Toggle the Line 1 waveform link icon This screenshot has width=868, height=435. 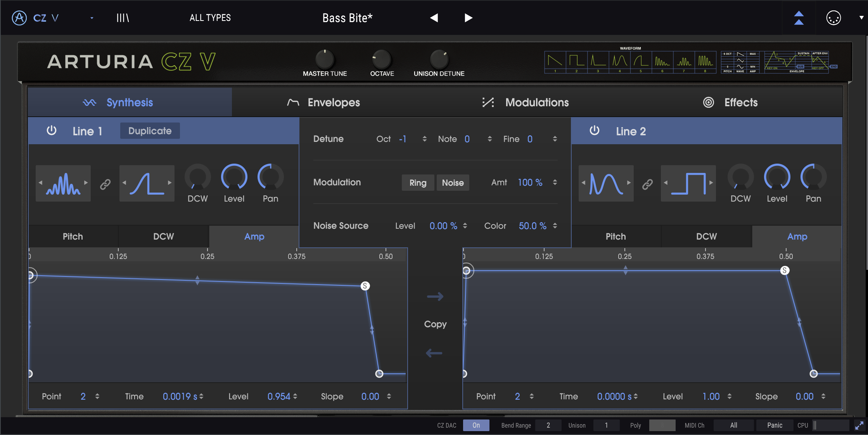[x=105, y=184]
